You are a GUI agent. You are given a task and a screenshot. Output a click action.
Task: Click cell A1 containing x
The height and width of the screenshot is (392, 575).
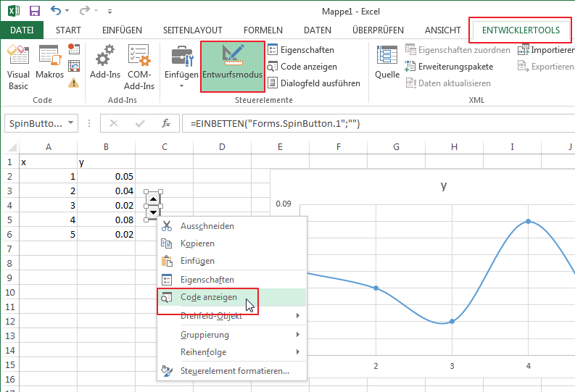[49, 162]
